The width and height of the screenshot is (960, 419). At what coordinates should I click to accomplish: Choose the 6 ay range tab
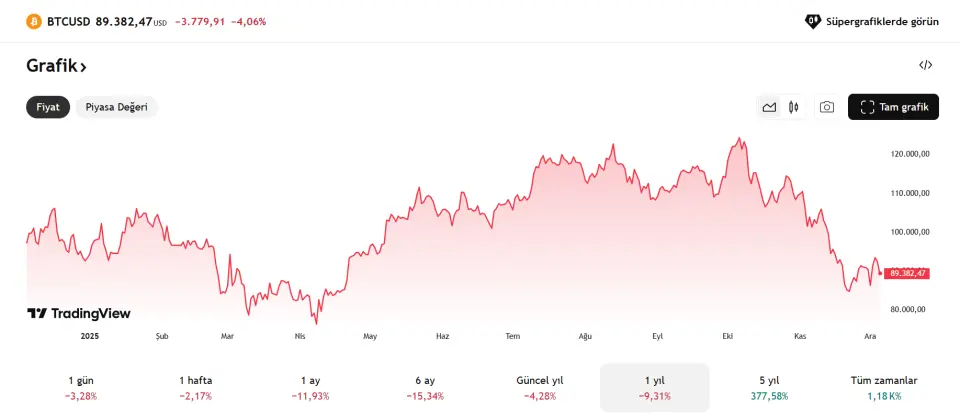[x=425, y=387]
